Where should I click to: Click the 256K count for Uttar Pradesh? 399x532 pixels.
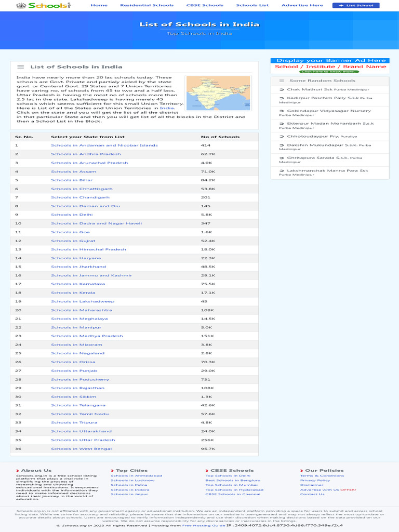pos(208,441)
